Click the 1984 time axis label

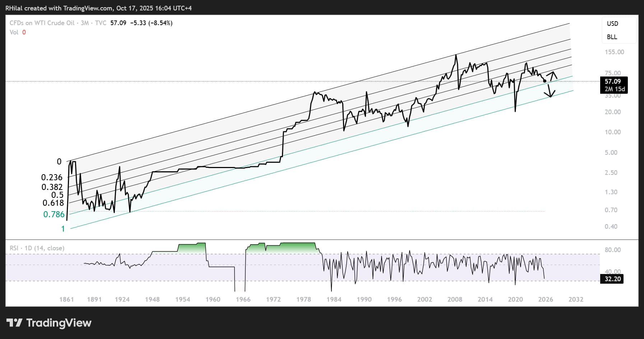334,299
